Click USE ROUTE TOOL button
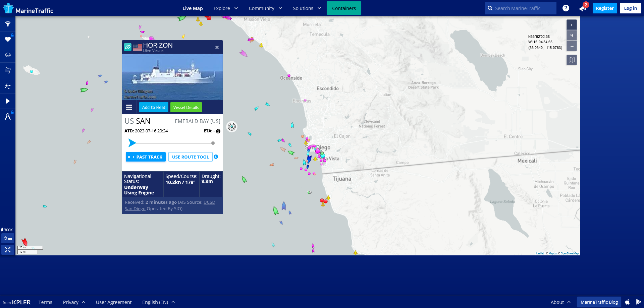 [x=191, y=157]
